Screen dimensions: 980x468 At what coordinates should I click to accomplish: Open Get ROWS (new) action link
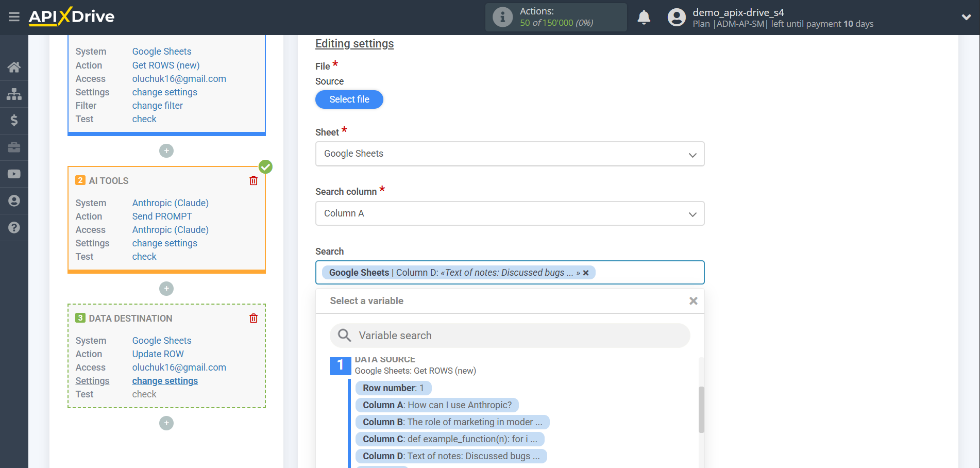coord(166,65)
